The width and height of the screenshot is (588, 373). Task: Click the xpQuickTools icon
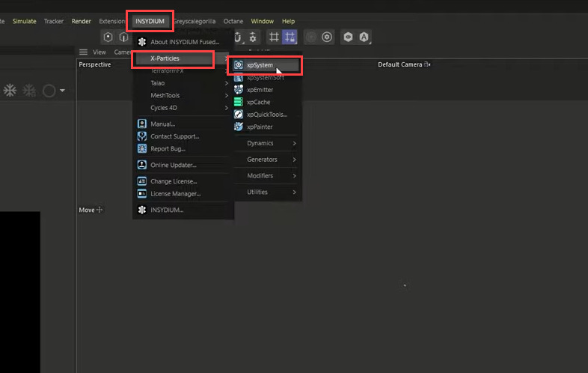tap(239, 114)
